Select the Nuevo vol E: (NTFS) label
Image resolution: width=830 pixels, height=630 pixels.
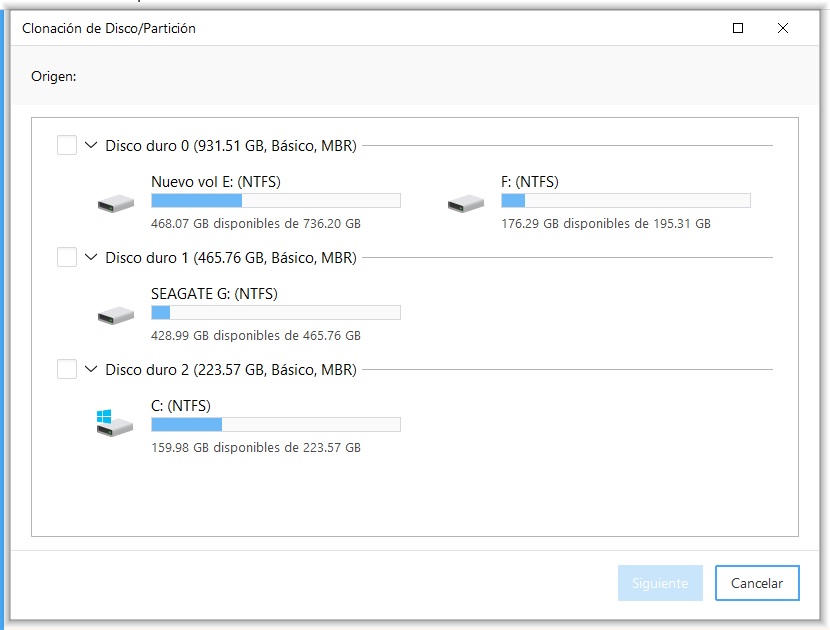coord(214,182)
